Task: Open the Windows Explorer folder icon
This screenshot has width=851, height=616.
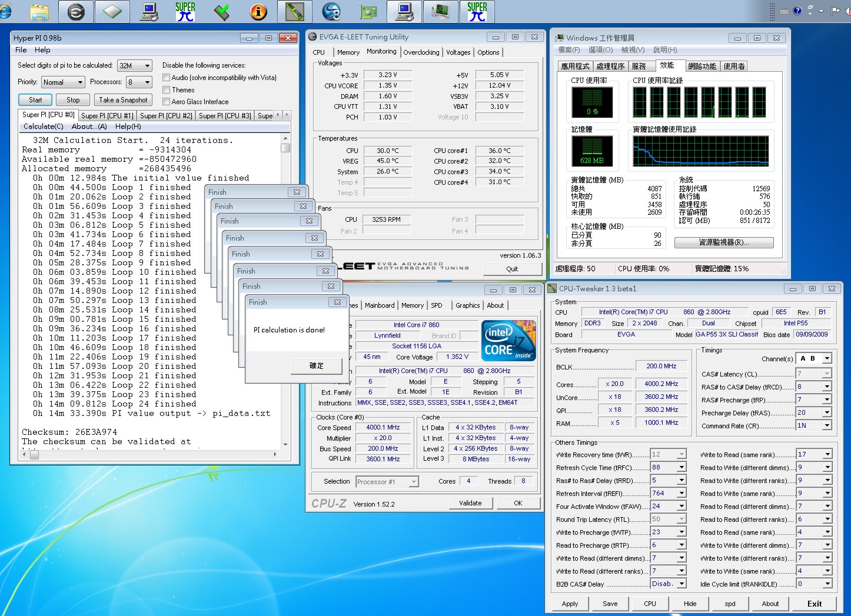Action: tap(39, 11)
